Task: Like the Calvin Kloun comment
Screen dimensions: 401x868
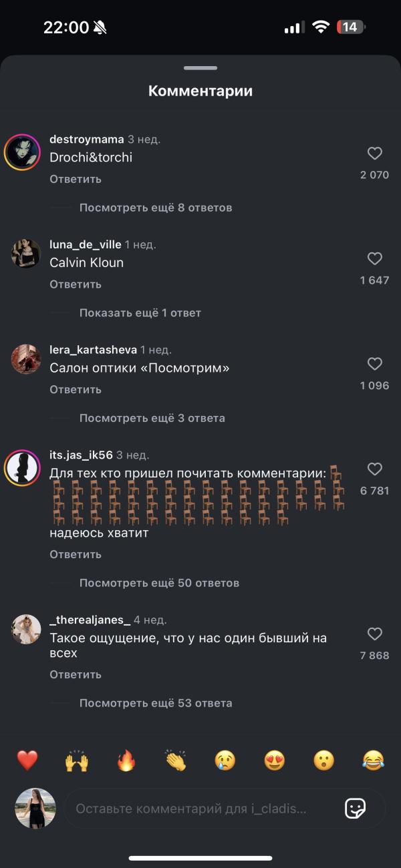Action: (375, 258)
